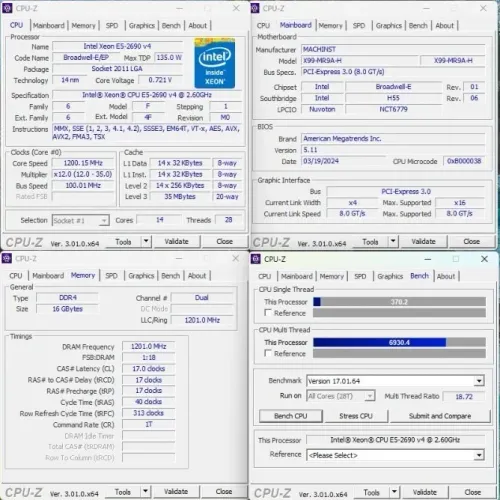Switch to CPU tab in Bench window
Image resolution: width=500 pixels, height=500 pixels.
[265, 276]
